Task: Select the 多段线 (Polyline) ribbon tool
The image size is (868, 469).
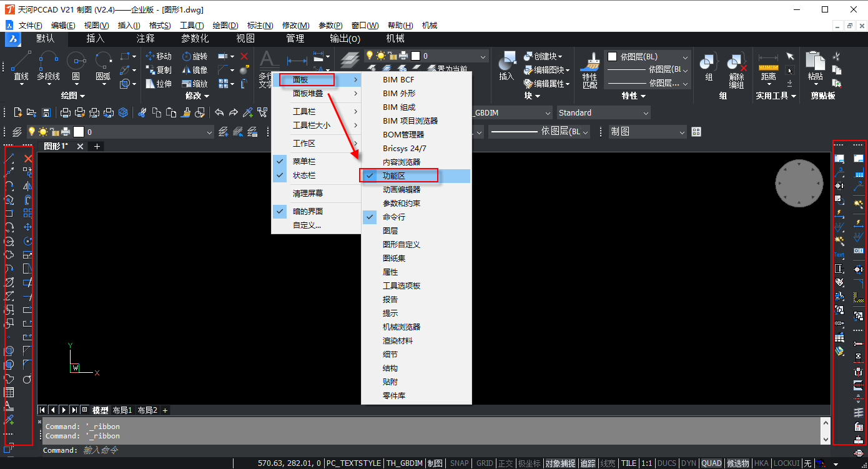Action: (48, 67)
